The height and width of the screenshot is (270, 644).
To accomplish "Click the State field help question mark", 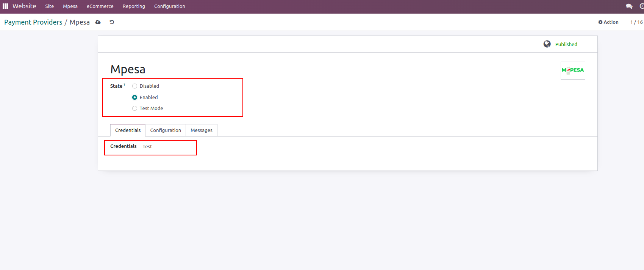I will pyautogui.click(x=125, y=85).
